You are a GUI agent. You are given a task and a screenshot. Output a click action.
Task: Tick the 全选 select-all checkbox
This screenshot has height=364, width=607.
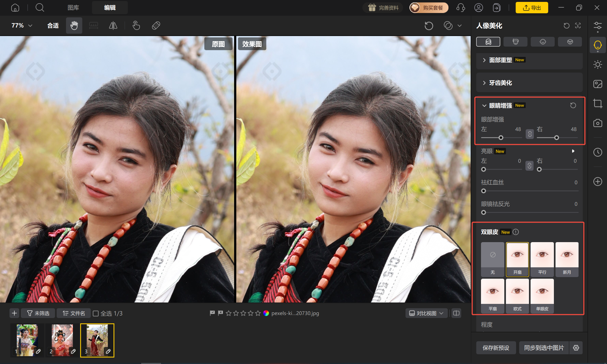click(96, 313)
